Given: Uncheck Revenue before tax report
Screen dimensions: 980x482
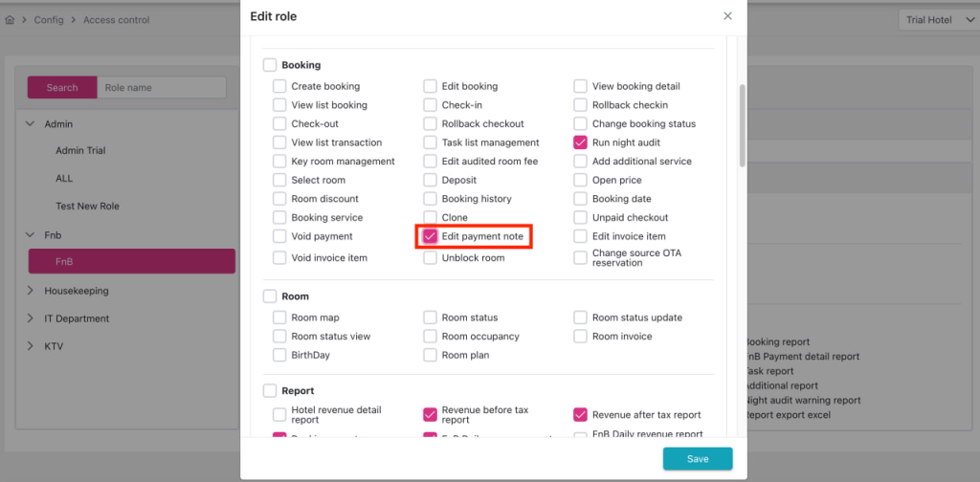Looking at the screenshot, I should tap(431, 415).
